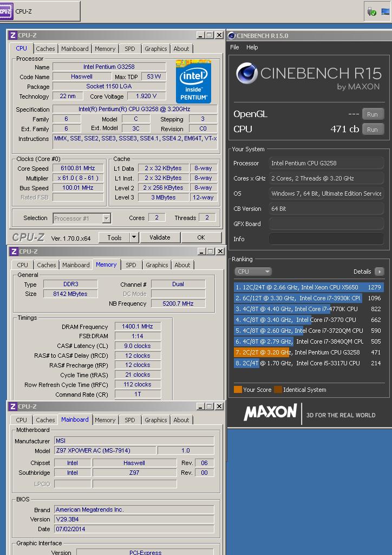Click the Specification field Intel(R) Pentium(R) CPU G3258
Image resolution: width=392 pixels, height=555 pixels.
point(134,109)
